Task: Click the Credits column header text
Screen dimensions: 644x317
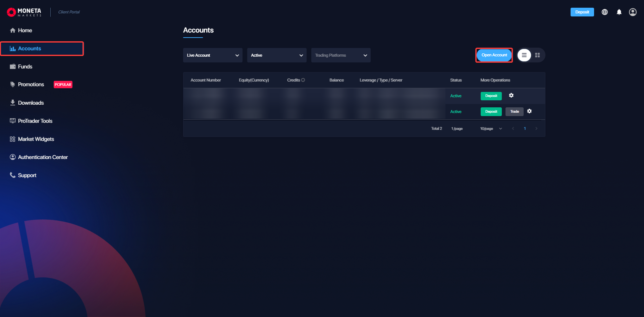Action: click(293, 80)
